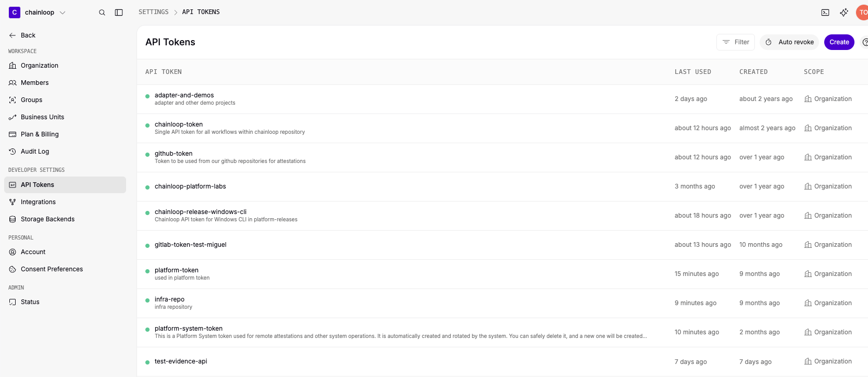Open the chainloop organization switcher dropdown
This screenshot has width=868, height=377.
[38, 12]
